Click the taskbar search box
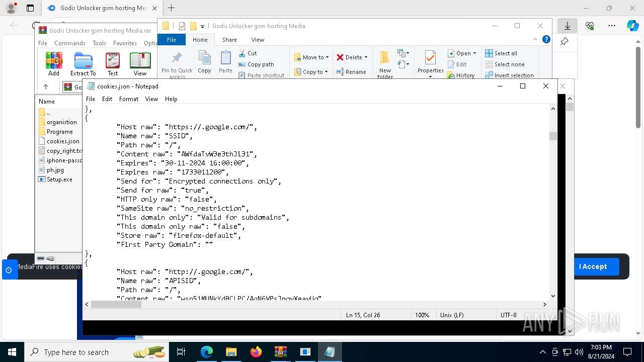644x362 pixels. point(97,352)
